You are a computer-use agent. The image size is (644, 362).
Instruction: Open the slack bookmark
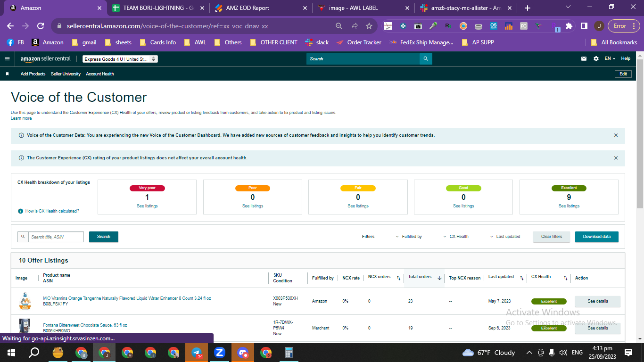pyautogui.click(x=317, y=42)
